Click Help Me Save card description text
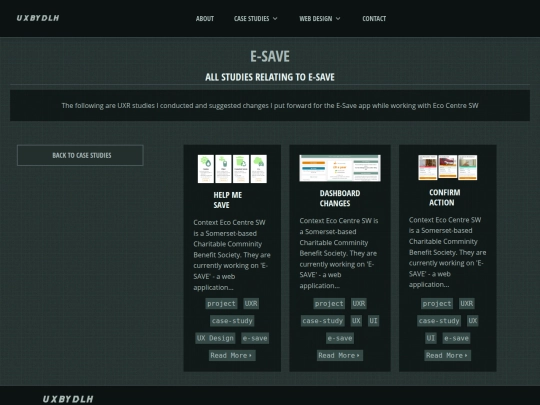Screen dimensions: 540x405 coord(232,255)
